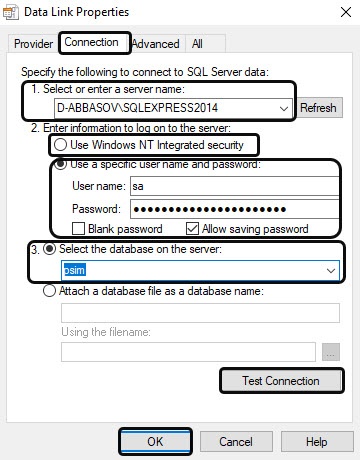Refresh the server list
360x460 pixels.
pyautogui.click(x=318, y=108)
